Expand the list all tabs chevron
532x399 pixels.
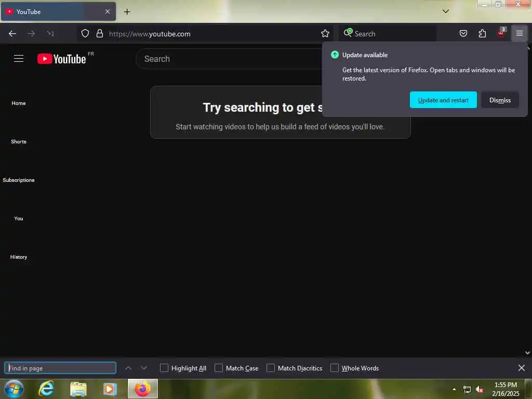445,11
